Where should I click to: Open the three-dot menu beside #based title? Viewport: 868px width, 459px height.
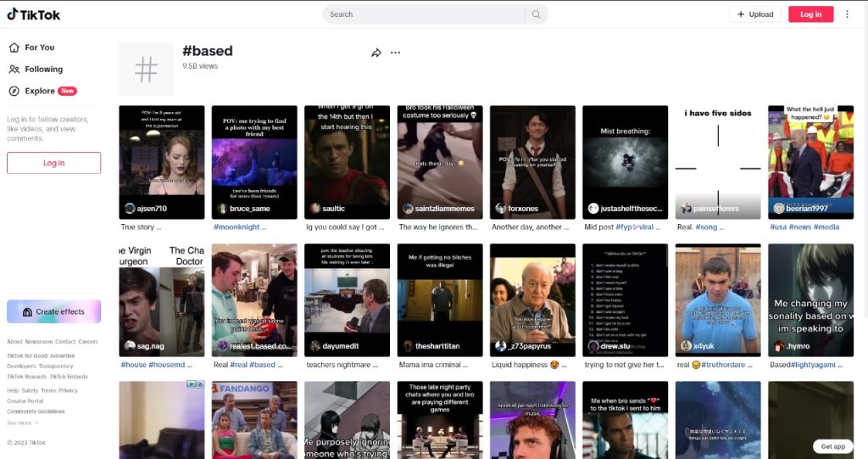point(395,53)
